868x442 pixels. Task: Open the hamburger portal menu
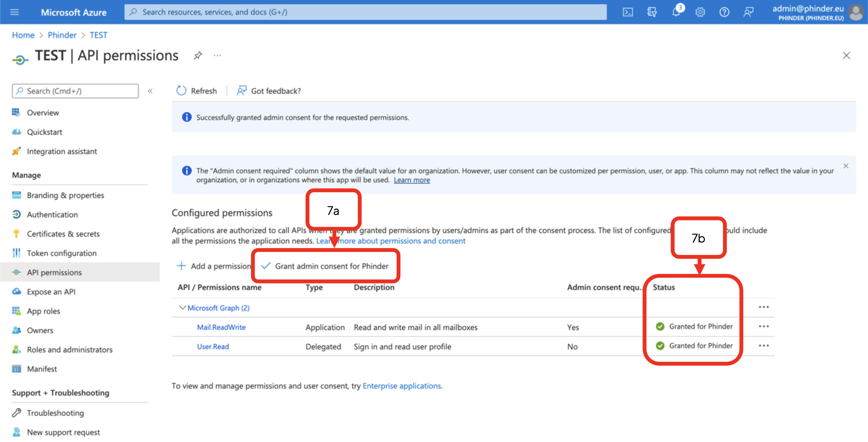(15, 12)
